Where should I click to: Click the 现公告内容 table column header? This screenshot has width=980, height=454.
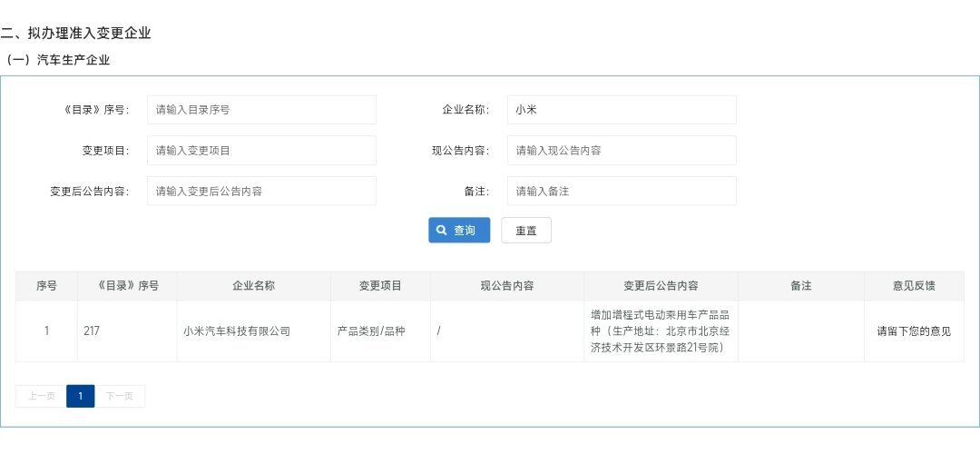[x=507, y=286]
